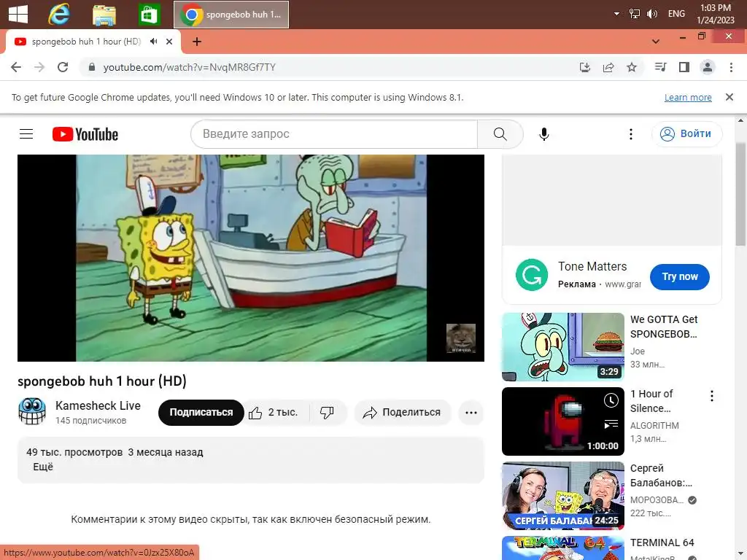Start voice search with the microphone
Screen dimensions: 747x560
[x=544, y=134]
